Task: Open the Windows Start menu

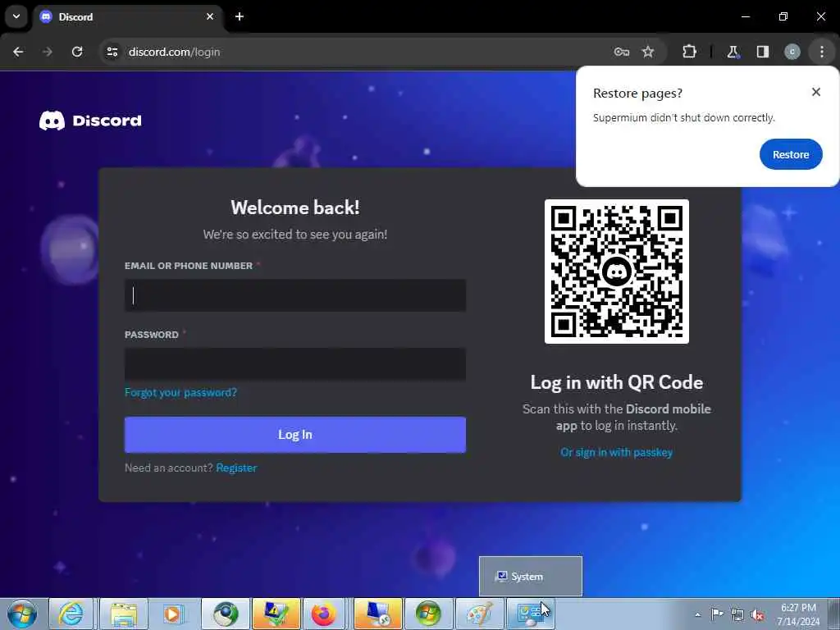Action: [x=22, y=614]
